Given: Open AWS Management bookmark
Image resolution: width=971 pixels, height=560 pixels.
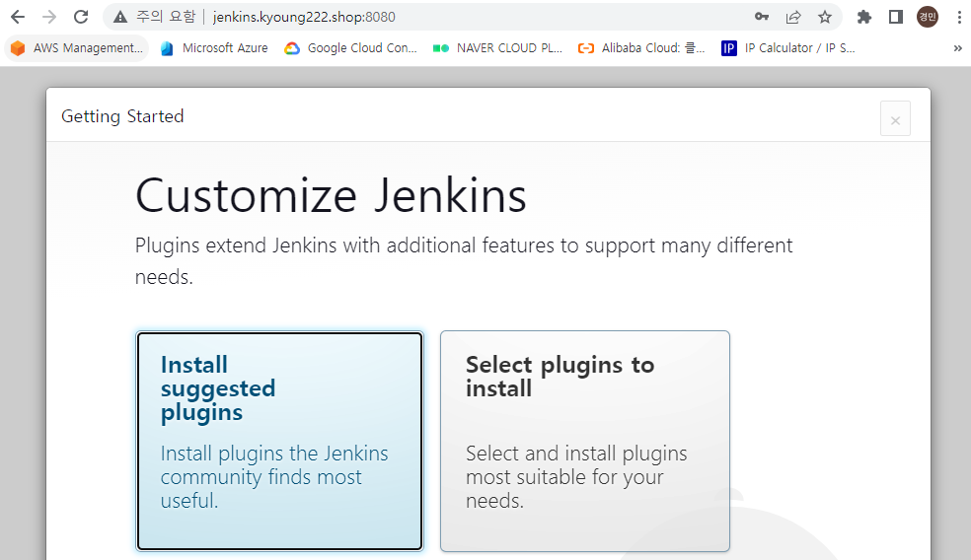Looking at the screenshot, I should [x=77, y=48].
